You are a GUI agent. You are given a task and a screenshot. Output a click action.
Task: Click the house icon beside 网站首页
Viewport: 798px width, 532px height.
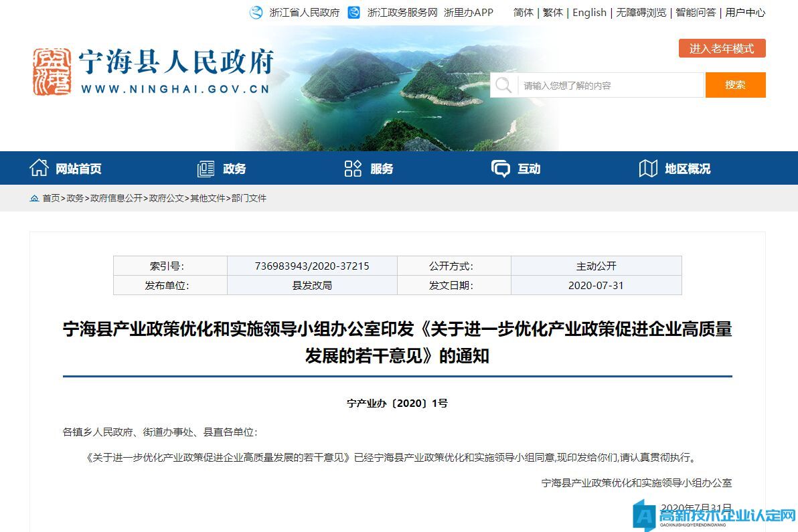point(39,168)
